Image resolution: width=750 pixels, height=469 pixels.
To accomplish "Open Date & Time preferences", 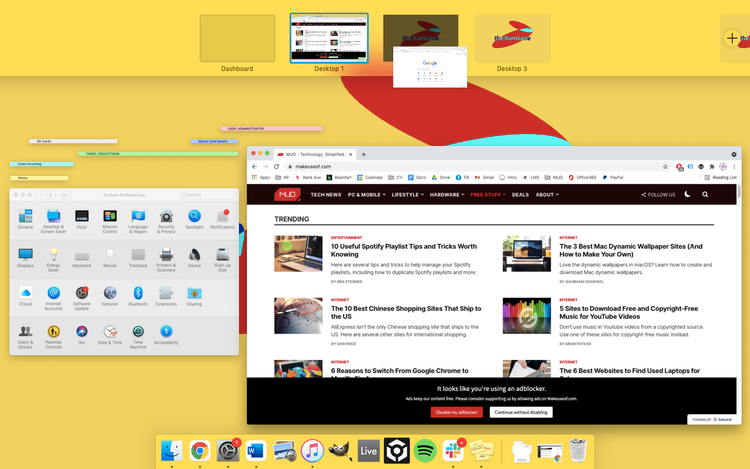I will coord(110,335).
